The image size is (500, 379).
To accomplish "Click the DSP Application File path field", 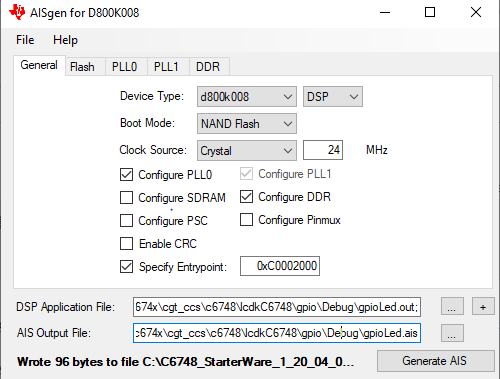I will tap(277, 307).
